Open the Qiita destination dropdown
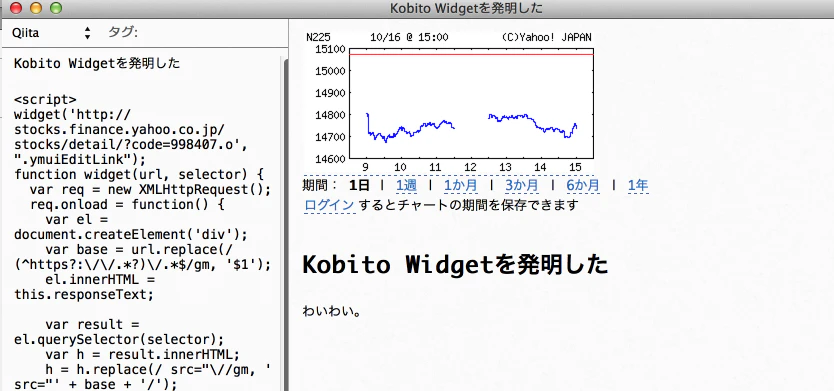 coord(52,33)
